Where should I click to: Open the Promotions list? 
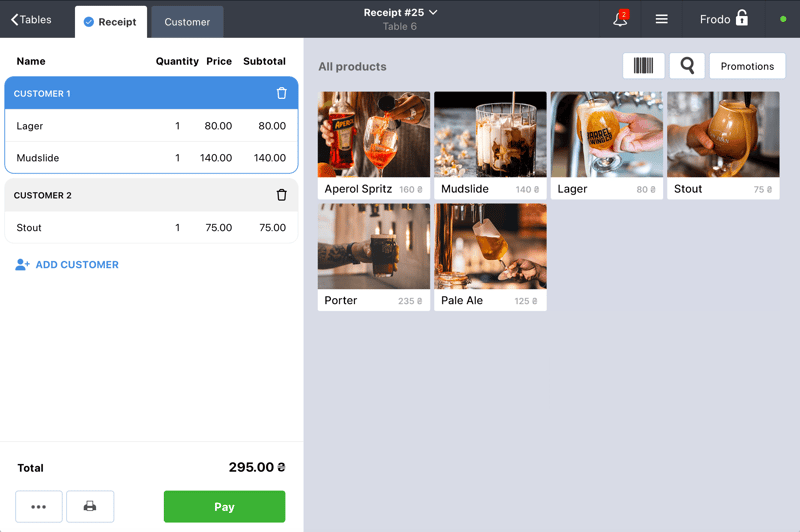tap(747, 66)
